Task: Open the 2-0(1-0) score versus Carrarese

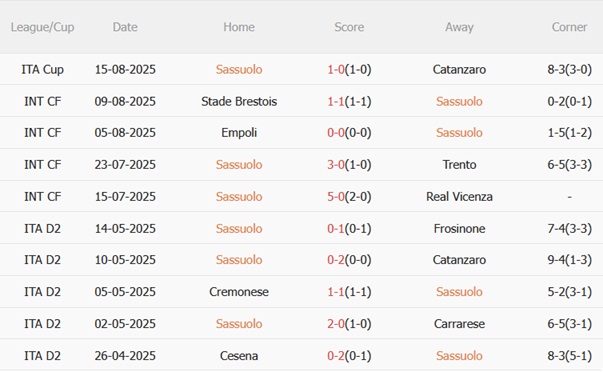Action: click(349, 324)
